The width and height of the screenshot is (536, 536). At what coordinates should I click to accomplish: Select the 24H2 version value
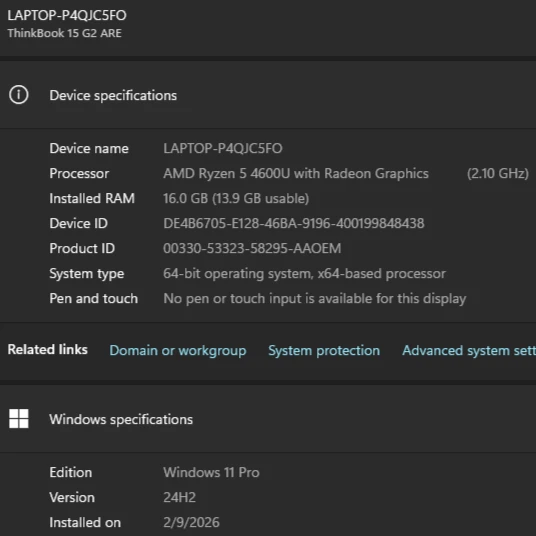(x=179, y=497)
